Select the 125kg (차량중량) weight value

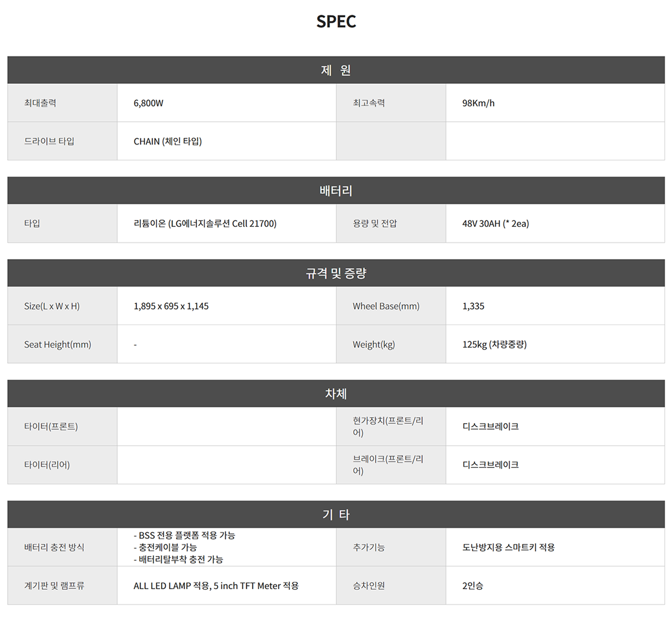494,344
